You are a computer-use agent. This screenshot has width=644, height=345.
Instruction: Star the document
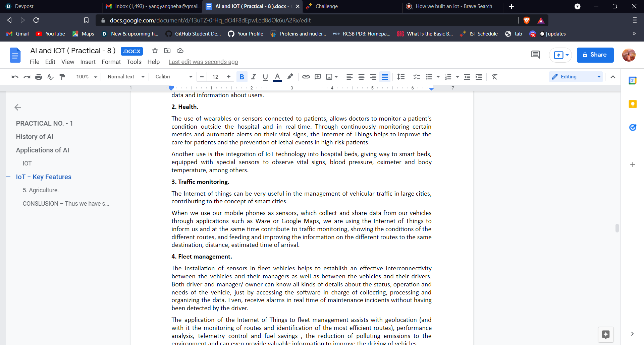click(x=155, y=51)
